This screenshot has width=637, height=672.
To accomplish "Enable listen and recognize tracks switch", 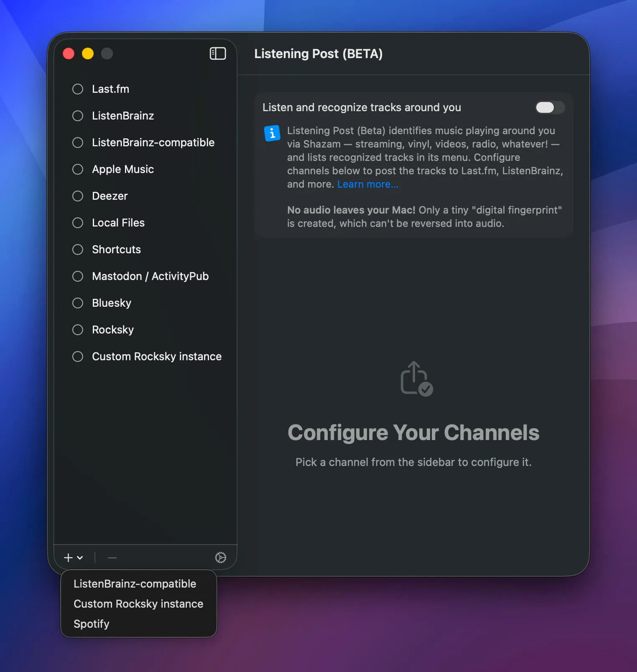I will click(550, 107).
